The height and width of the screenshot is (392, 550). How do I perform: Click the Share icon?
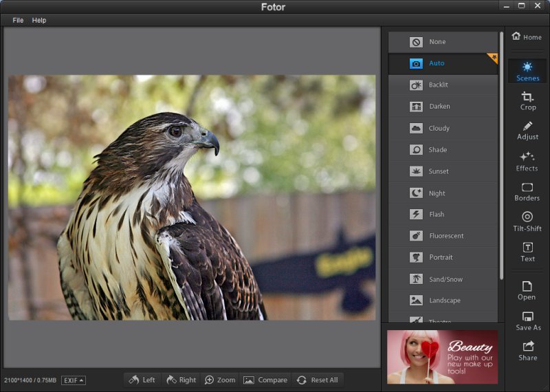click(x=527, y=351)
